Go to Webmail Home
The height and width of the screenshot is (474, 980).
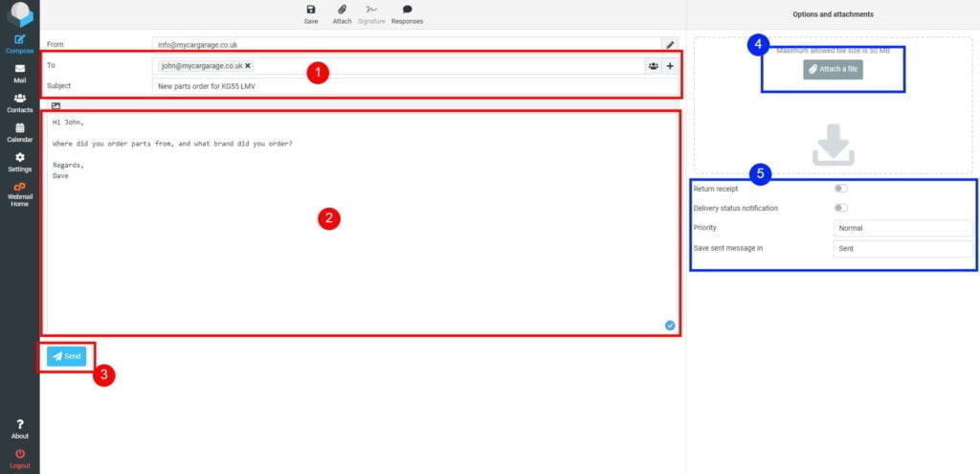19,194
